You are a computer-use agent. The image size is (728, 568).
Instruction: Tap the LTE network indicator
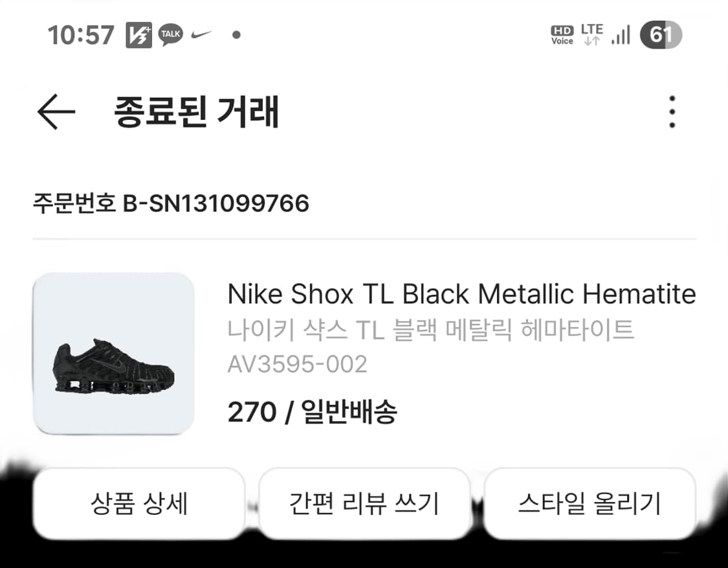click(592, 32)
